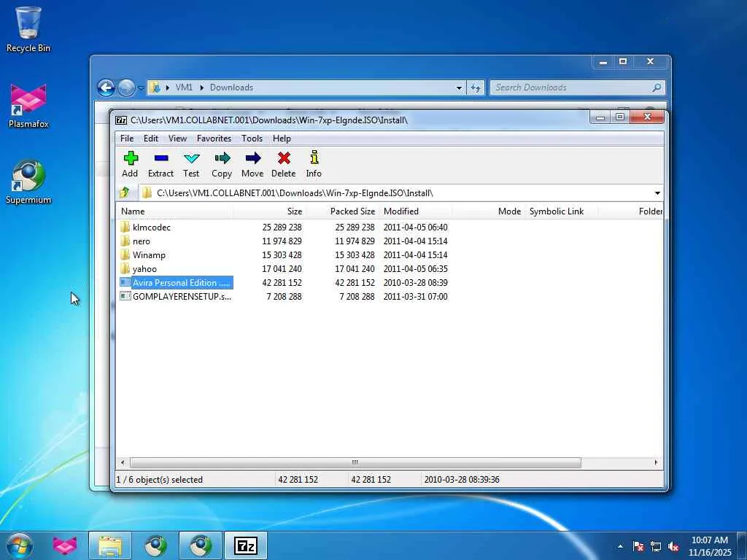747x560 pixels.
Task: Select the klmcodec folder icon
Action: [x=125, y=227]
